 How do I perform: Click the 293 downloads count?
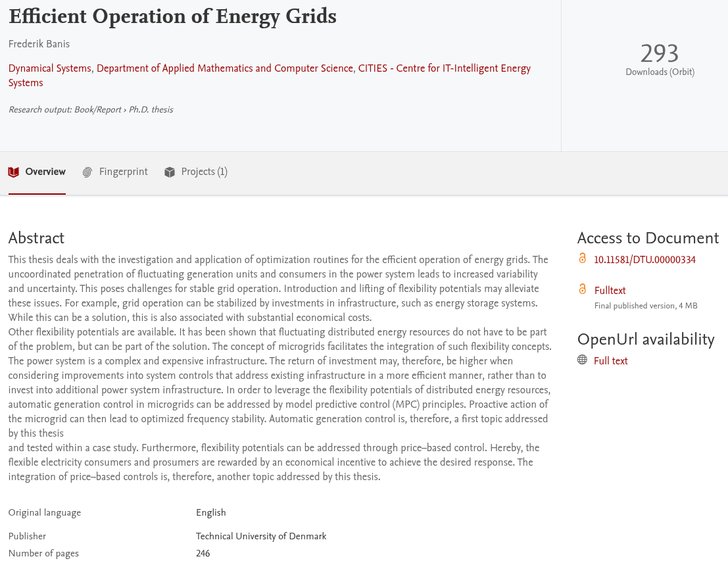[660, 53]
